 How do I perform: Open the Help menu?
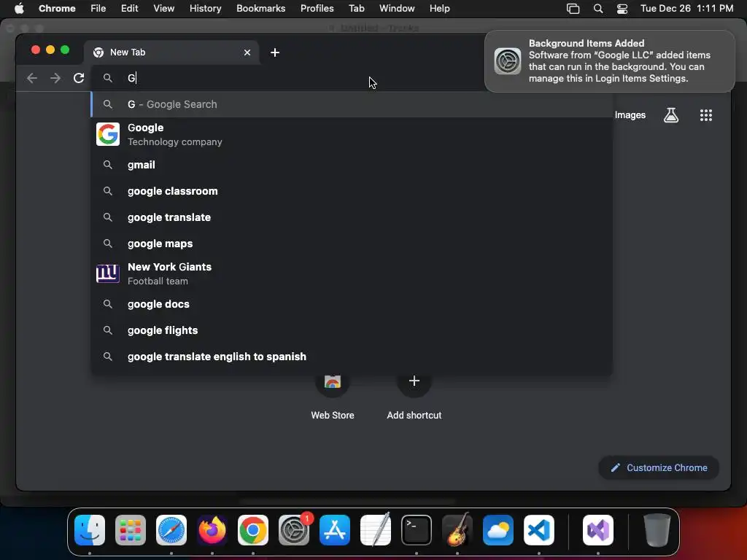tap(439, 8)
